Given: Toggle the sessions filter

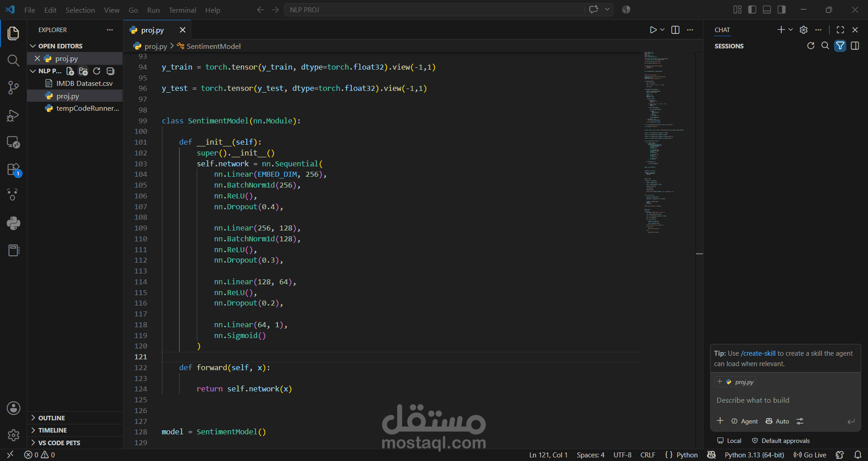Looking at the screenshot, I should pos(840,46).
